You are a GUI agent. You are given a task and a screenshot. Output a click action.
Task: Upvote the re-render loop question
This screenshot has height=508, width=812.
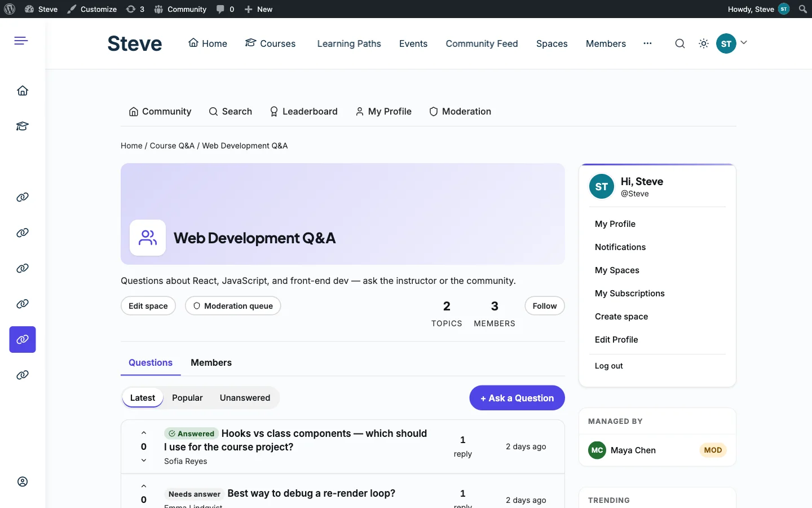(144, 486)
